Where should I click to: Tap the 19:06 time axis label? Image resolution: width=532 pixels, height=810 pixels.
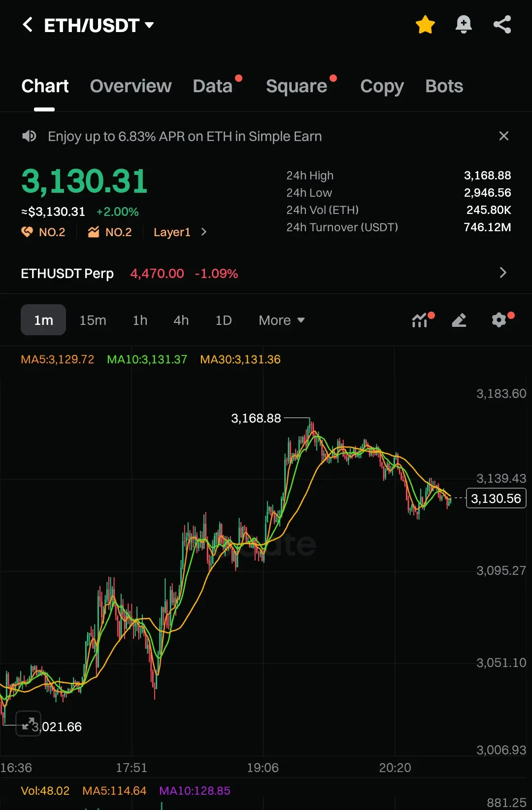point(263,768)
